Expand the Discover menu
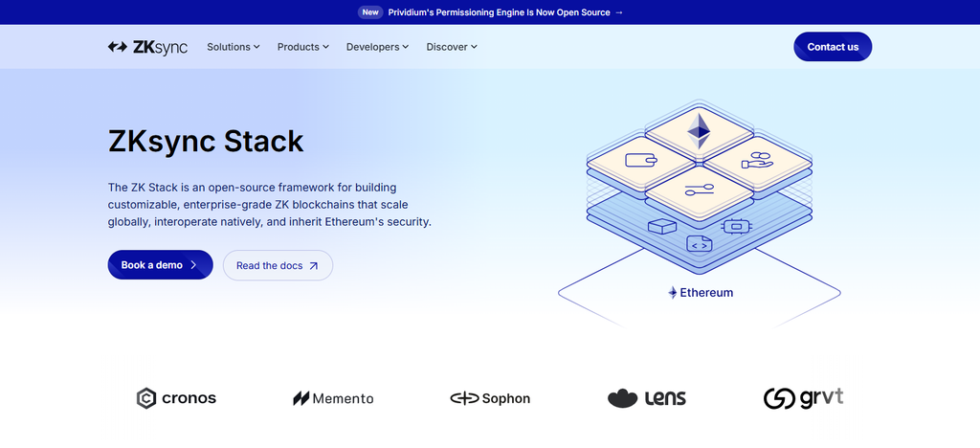This screenshot has width=980, height=448. tap(452, 47)
